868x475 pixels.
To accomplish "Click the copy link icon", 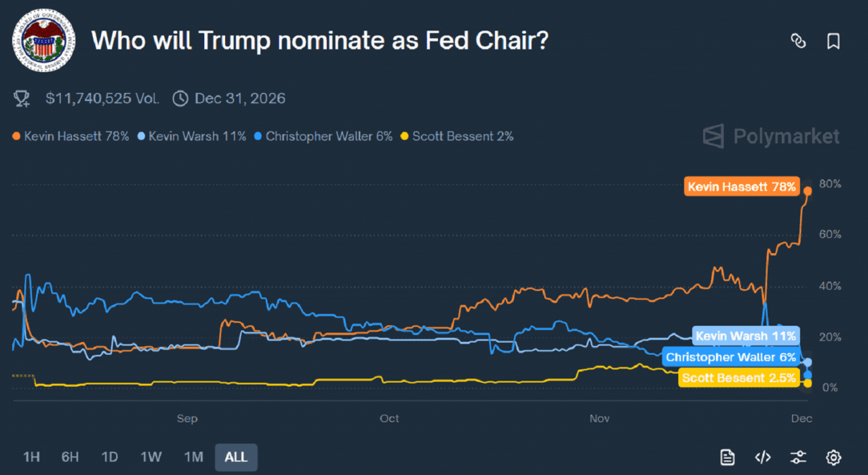I will tap(798, 41).
